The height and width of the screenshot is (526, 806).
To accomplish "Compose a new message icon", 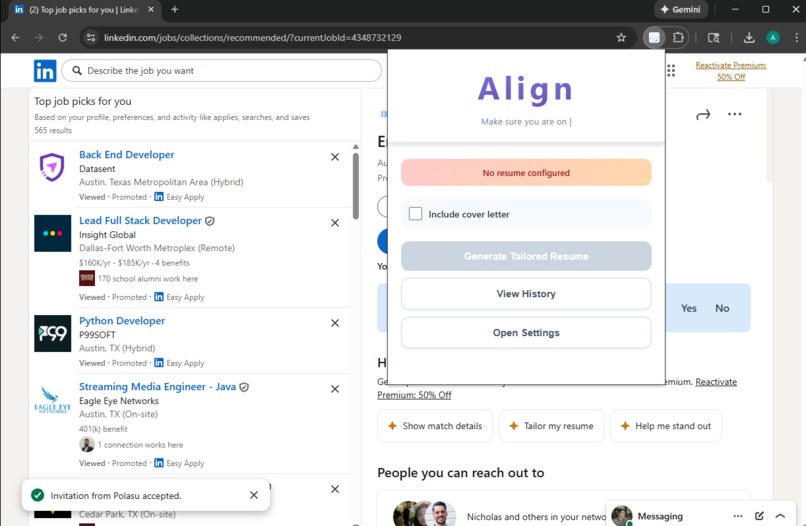I will [x=759, y=516].
